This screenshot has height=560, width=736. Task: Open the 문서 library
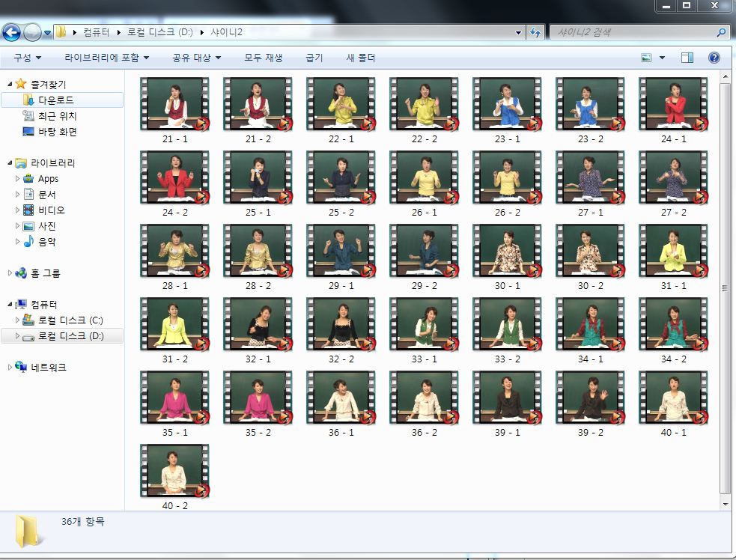point(46,195)
